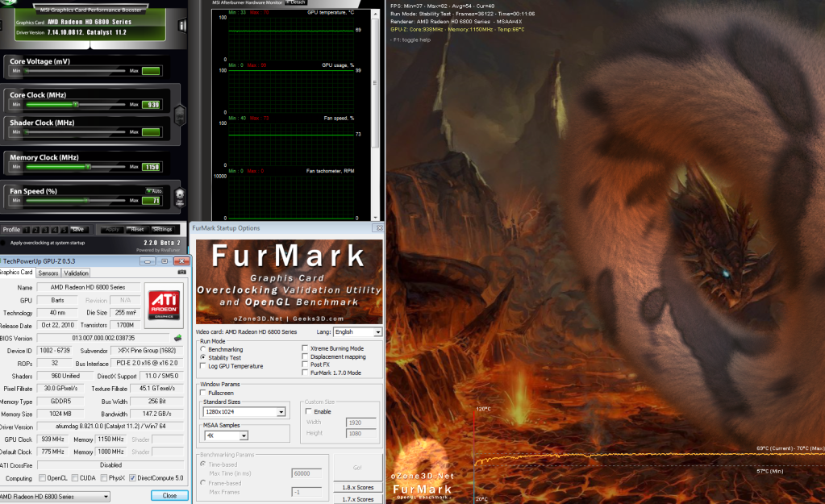Switch to the Sensors tab in GPU-Z
The width and height of the screenshot is (825, 504).
(48, 273)
